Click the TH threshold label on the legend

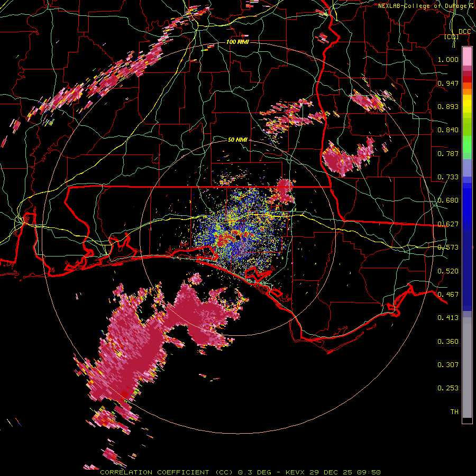tap(454, 412)
